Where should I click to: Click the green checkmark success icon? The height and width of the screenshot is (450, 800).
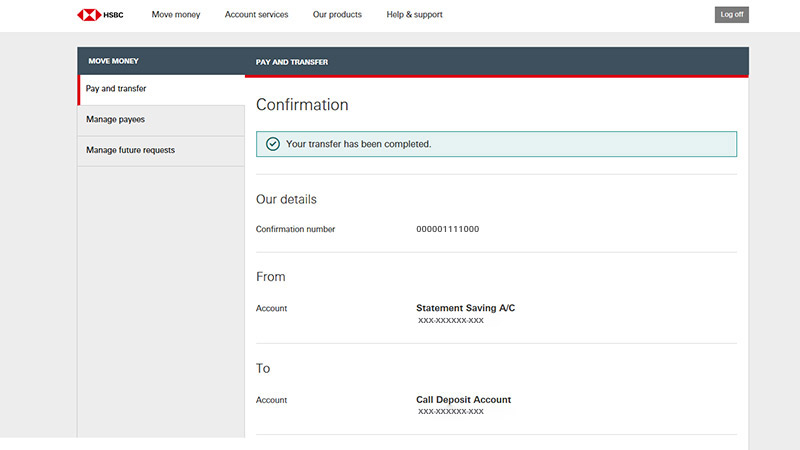[x=273, y=144]
